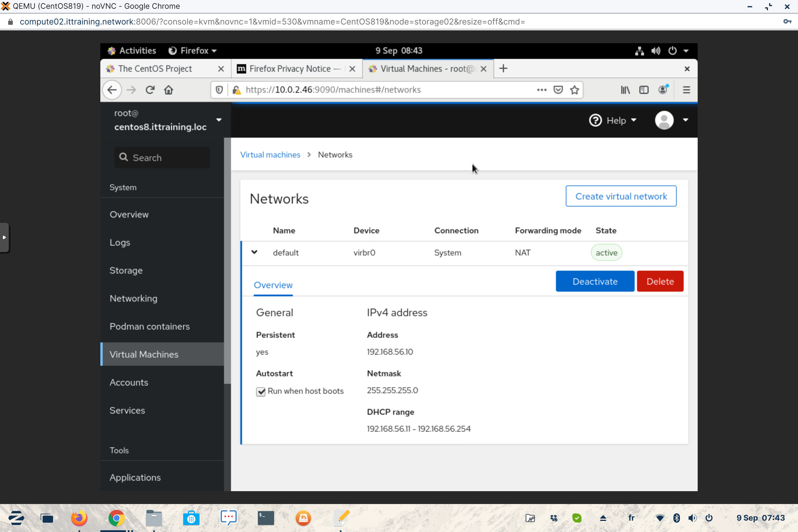This screenshot has width=798, height=532.
Task: Click the Firefox forward arrow
Action: (x=131, y=90)
